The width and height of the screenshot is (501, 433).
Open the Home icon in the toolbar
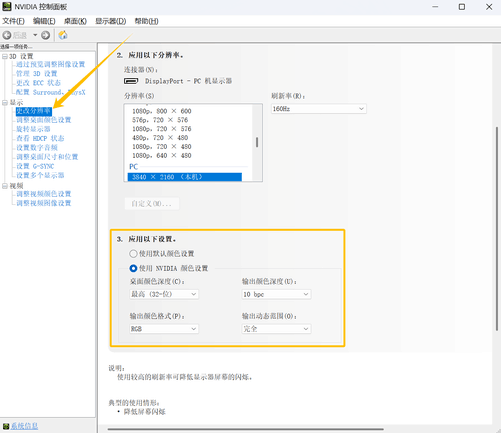(x=63, y=35)
